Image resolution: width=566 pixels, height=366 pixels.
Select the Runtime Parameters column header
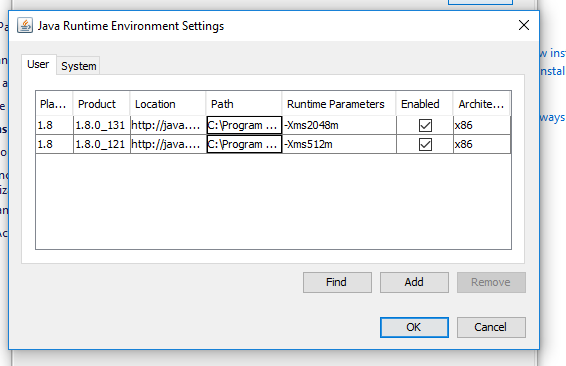(x=339, y=104)
